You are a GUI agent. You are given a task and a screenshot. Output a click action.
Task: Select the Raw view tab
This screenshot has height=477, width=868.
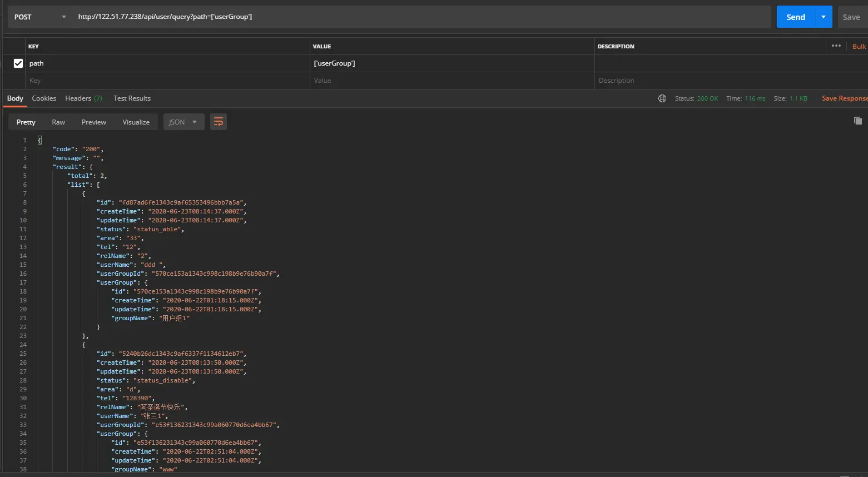58,122
